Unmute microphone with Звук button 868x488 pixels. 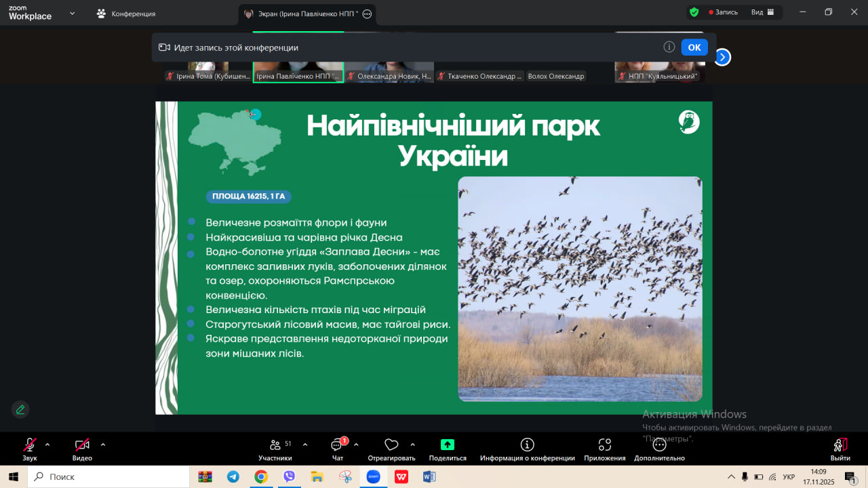[x=29, y=445]
